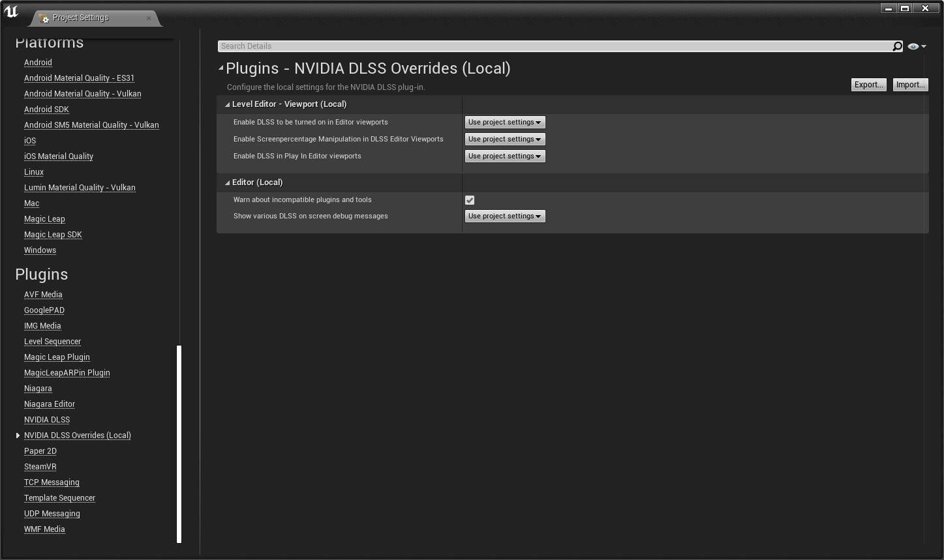Switch to the Project Settings tab
This screenshot has width=944, height=560.
tap(95, 18)
